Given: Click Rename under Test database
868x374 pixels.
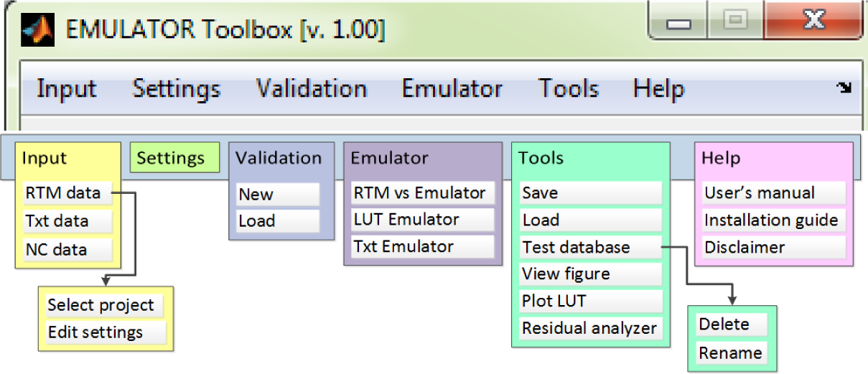Looking at the screenshot, I should click(730, 353).
